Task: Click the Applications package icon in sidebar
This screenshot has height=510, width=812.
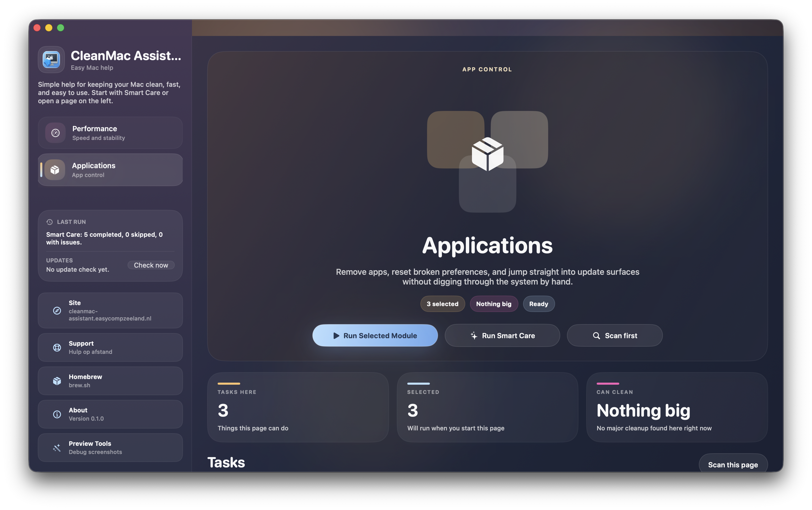Action: [55, 170]
